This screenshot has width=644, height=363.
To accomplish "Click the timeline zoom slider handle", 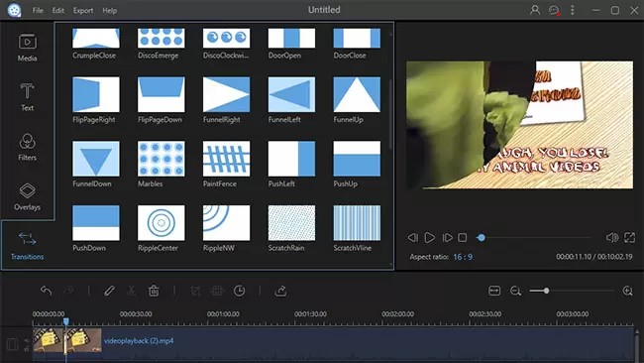I will click(546, 291).
